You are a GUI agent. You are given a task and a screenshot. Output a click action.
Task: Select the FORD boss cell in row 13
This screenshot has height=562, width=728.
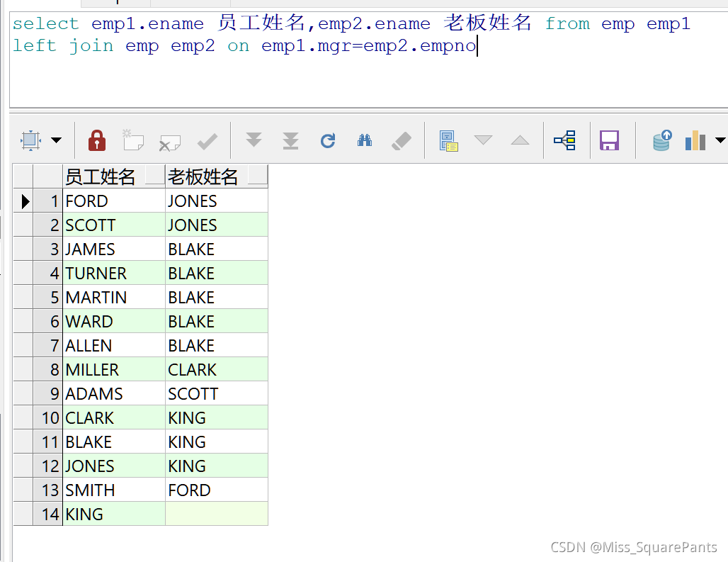coord(217,491)
